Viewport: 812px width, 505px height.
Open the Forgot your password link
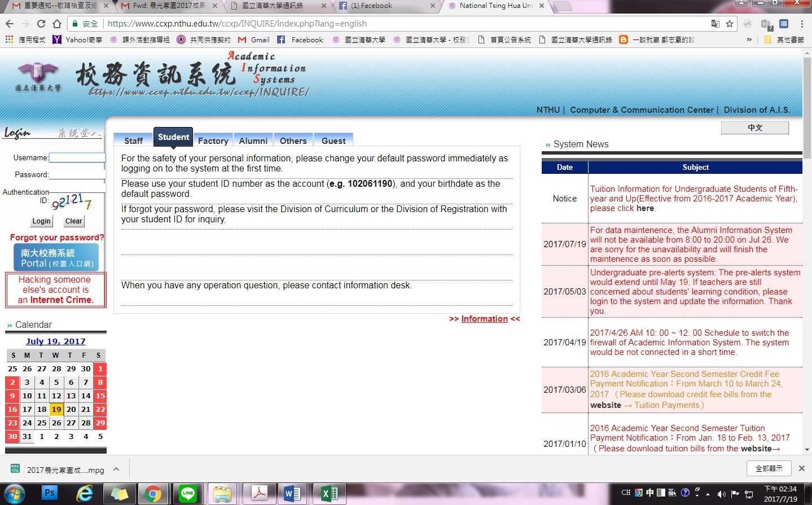point(57,238)
